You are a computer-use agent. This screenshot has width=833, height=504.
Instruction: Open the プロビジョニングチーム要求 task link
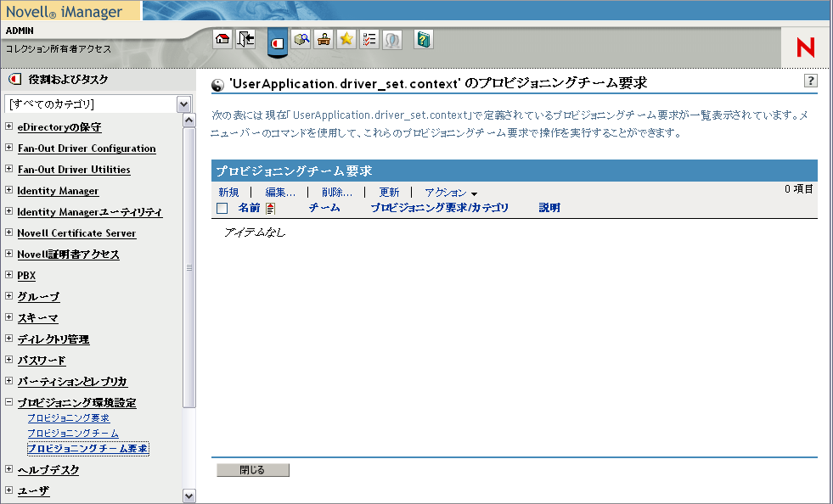[x=87, y=449]
